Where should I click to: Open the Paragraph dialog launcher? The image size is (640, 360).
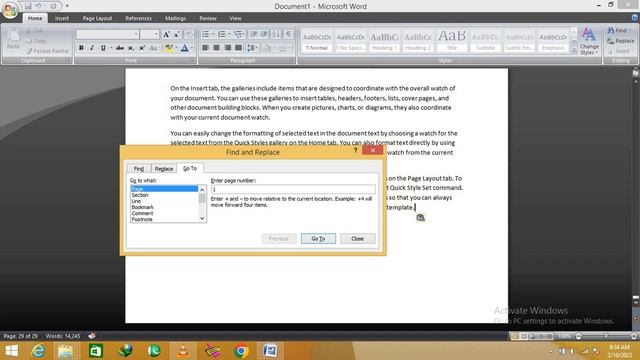pyautogui.click(x=292, y=60)
